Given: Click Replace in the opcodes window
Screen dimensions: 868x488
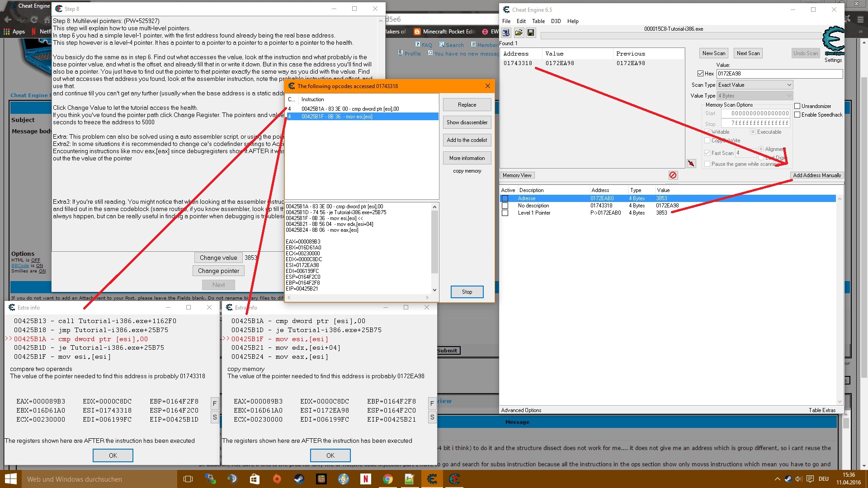Looking at the screenshot, I should coord(467,105).
